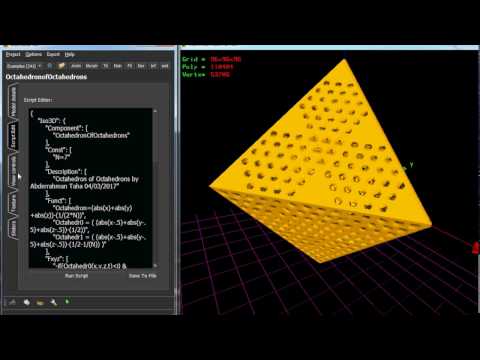Toggle the Anim toolbar button
The image size is (480, 360).
pos(76,66)
